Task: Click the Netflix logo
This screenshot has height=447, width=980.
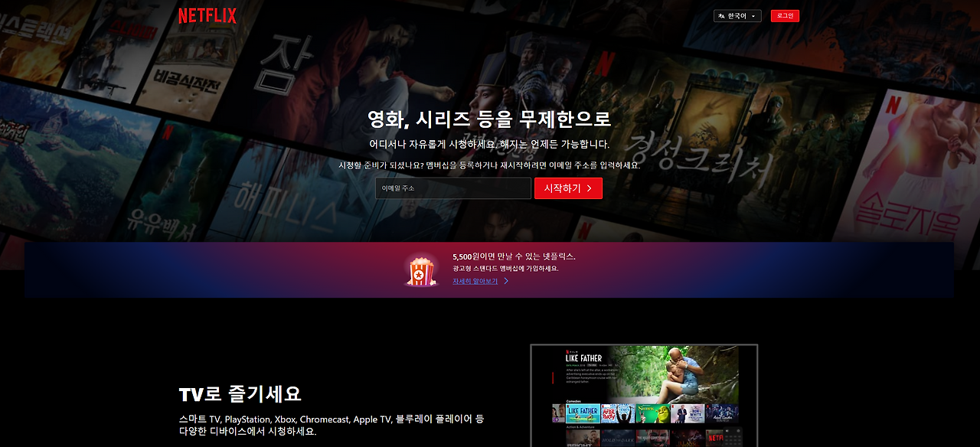Action: pos(207,15)
